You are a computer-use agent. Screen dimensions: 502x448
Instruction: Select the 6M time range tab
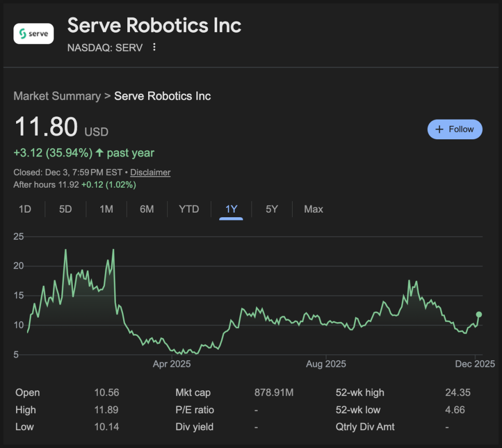coord(147,209)
